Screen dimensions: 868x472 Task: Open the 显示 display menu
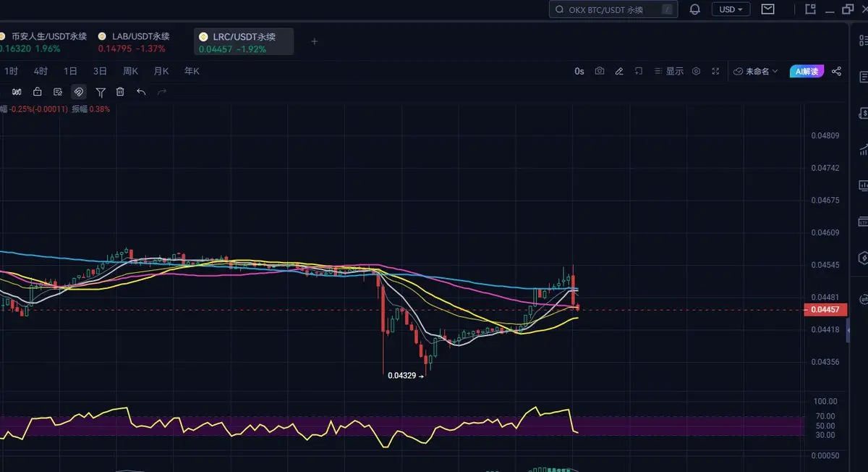coord(668,71)
